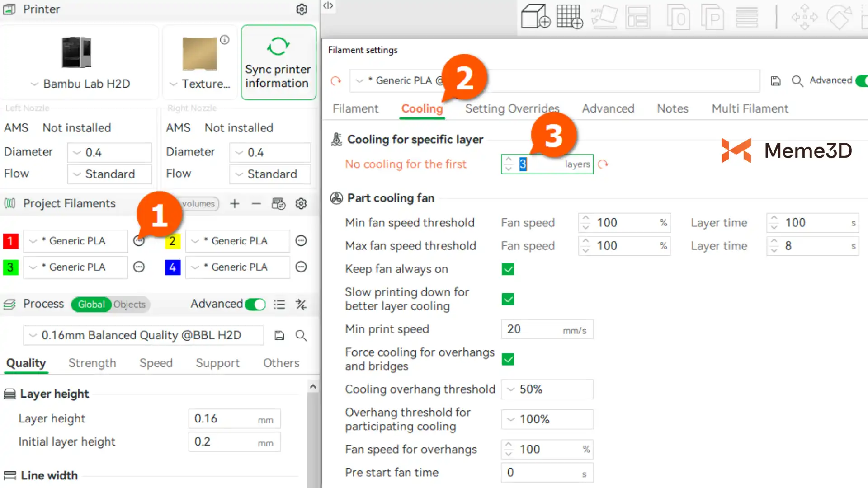Screen dimensions: 868x488
Task: Click compare presets icon in Process
Action: pyautogui.click(x=301, y=305)
